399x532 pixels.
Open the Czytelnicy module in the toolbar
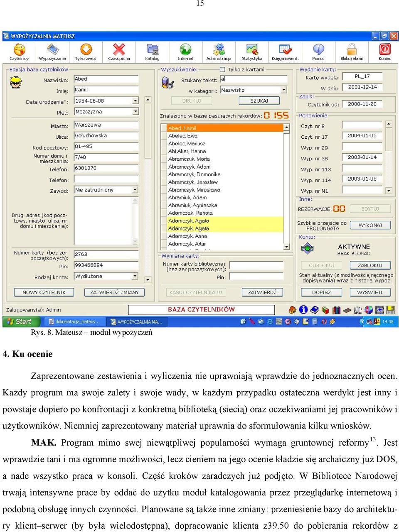point(19,52)
